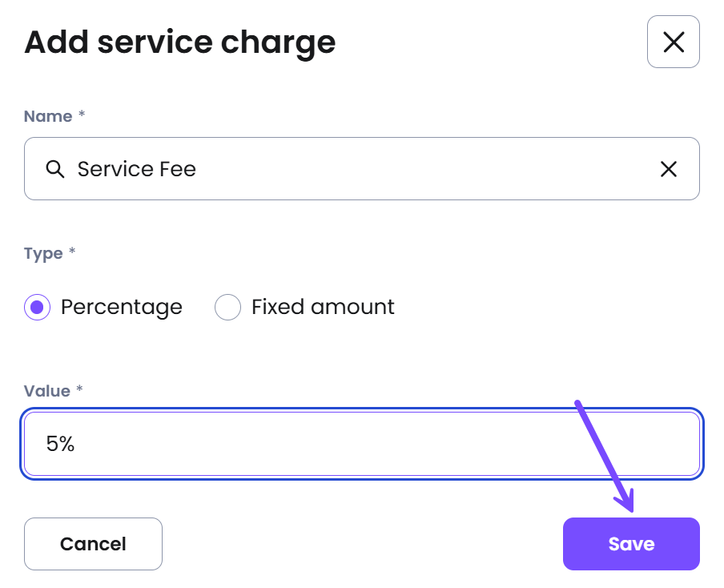Close the Add service charge dialog
Viewport: 724px width, 588px height.
tap(673, 42)
